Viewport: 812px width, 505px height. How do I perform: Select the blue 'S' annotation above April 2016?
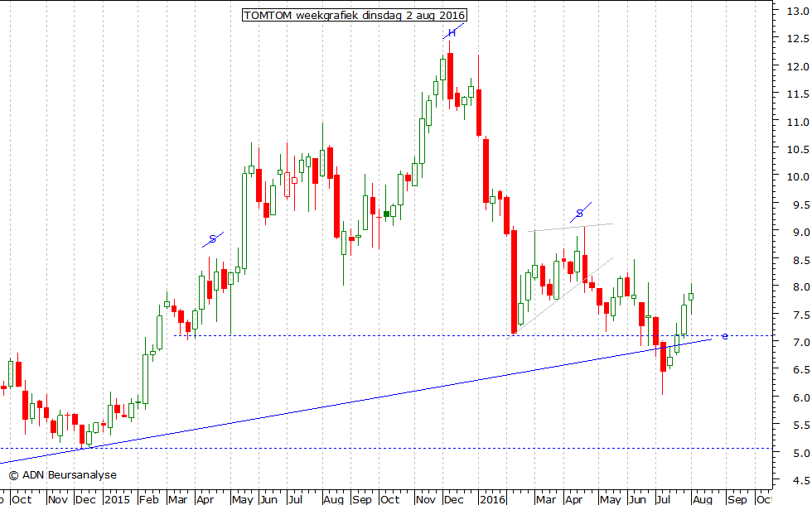[x=580, y=213]
